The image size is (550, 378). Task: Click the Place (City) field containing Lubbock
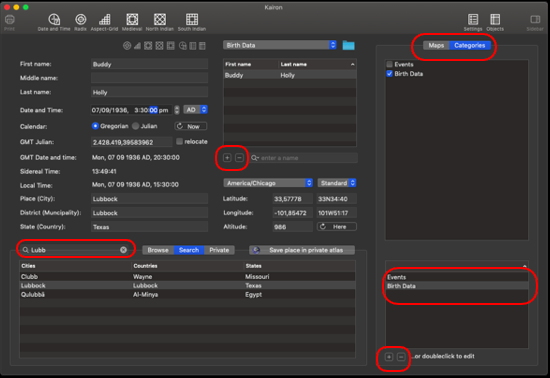[149, 199]
